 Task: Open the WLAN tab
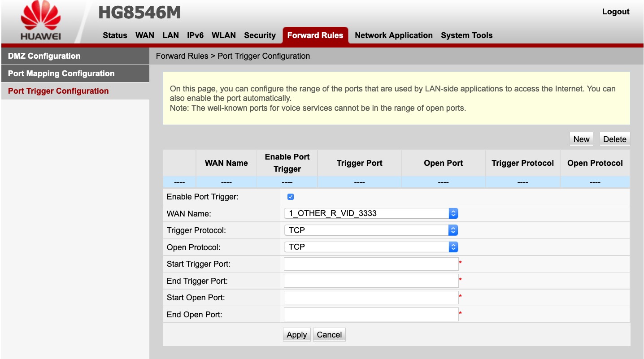(224, 35)
